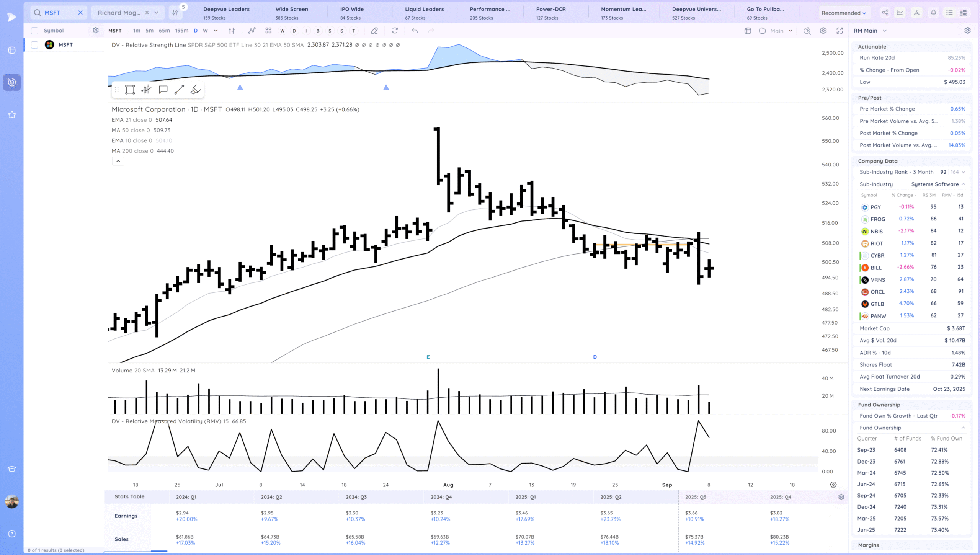Collapse the indicator legend chevron

118,161
